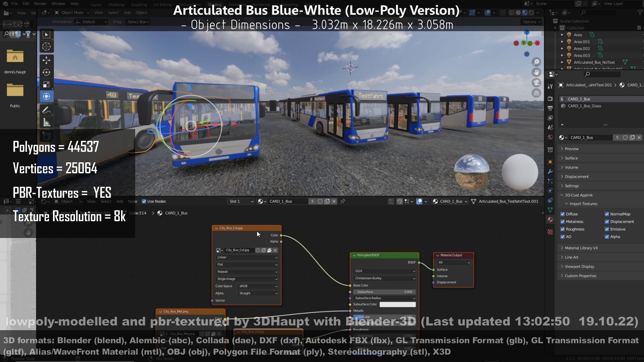
Task: Open the View Layer properties tab icon
Action: click(550, 118)
